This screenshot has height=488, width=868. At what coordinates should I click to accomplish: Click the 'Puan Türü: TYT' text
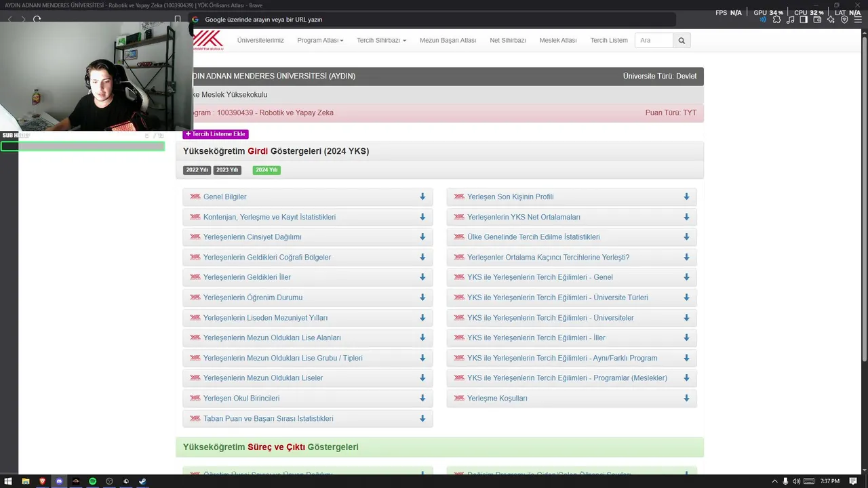[671, 113]
